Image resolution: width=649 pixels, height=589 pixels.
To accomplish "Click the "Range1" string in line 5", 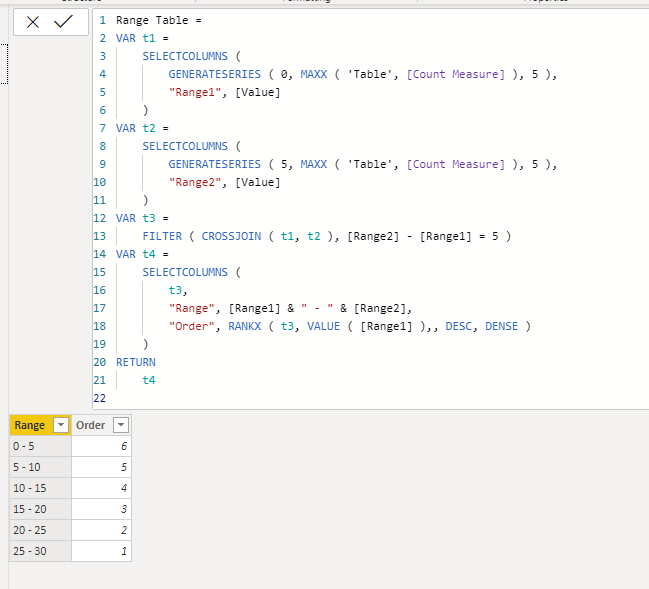I will pos(195,92).
